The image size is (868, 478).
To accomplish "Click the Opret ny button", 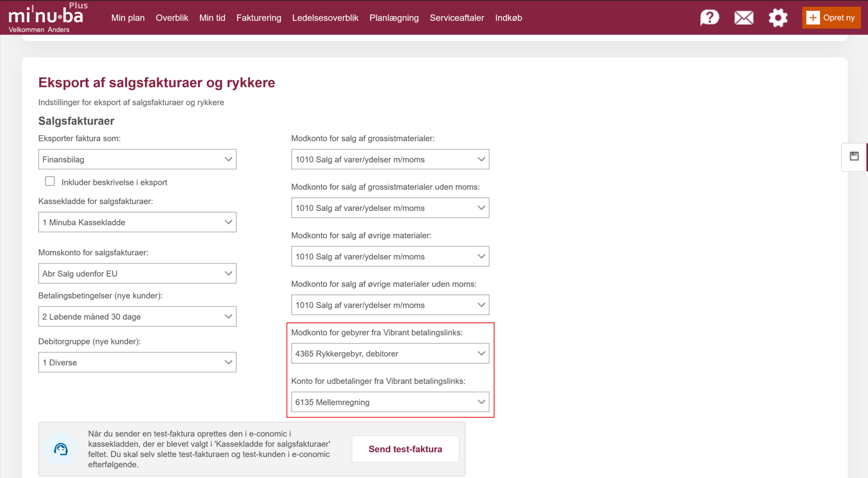I will (x=831, y=18).
